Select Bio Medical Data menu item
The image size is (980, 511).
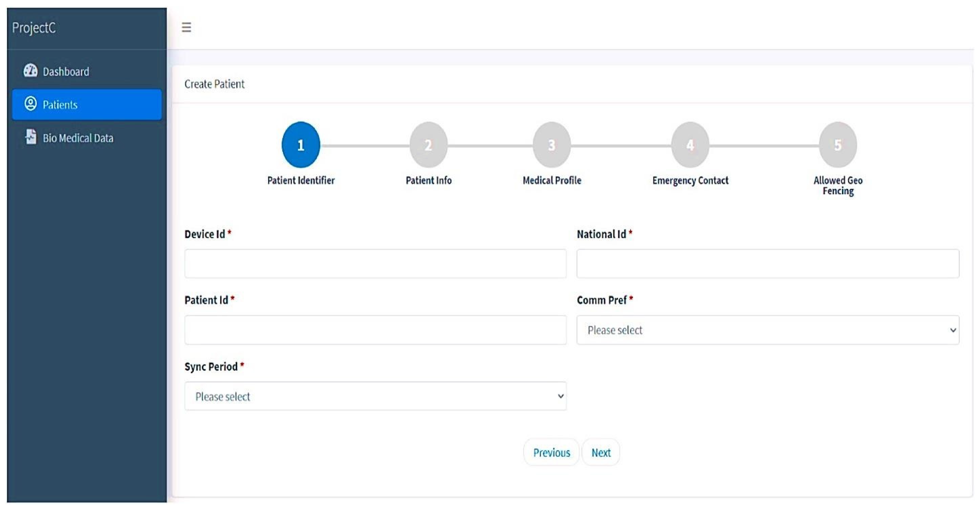click(78, 138)
